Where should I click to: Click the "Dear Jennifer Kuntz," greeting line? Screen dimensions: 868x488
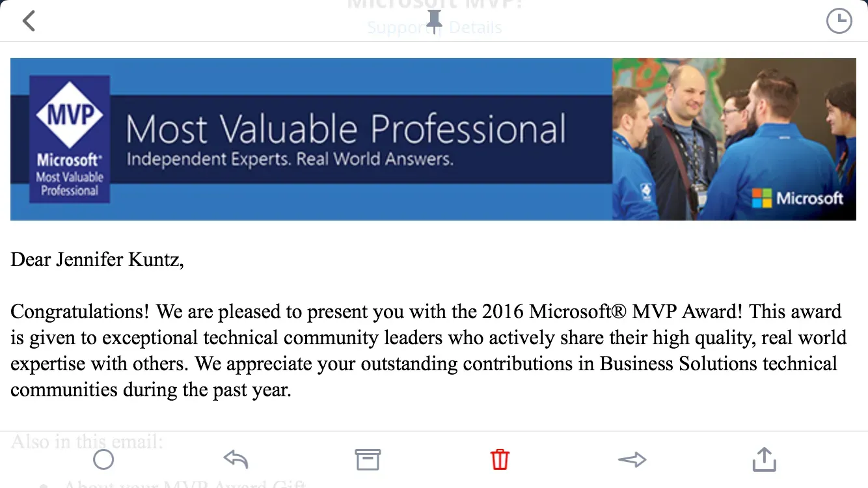98,260
